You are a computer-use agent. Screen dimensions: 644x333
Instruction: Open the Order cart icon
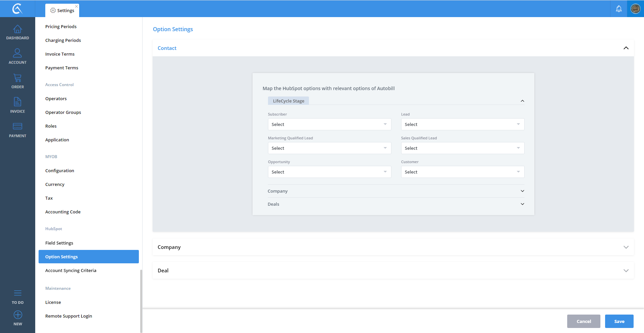click(x=17, y=78)
